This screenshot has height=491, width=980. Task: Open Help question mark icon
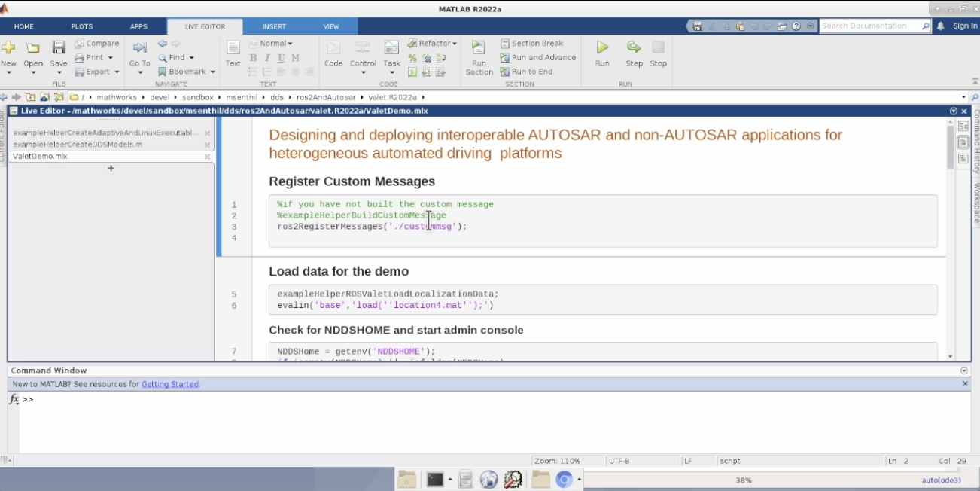click(796, 26)
